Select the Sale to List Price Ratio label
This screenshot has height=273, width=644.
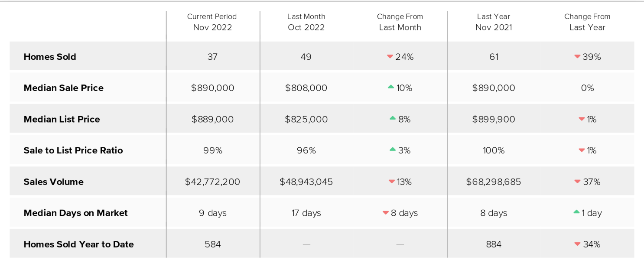click(73, 150)
